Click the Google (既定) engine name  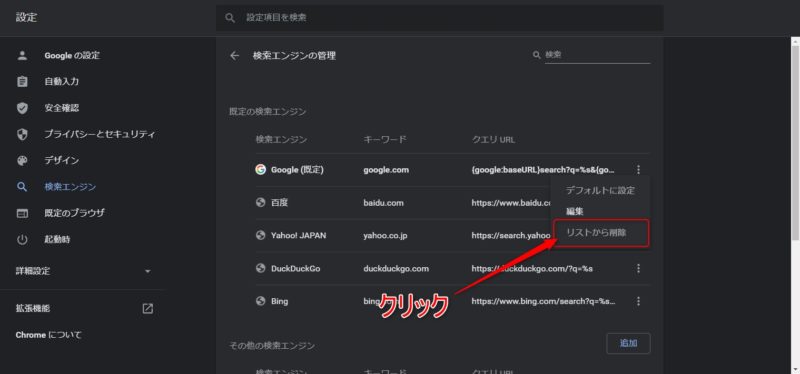297,170
